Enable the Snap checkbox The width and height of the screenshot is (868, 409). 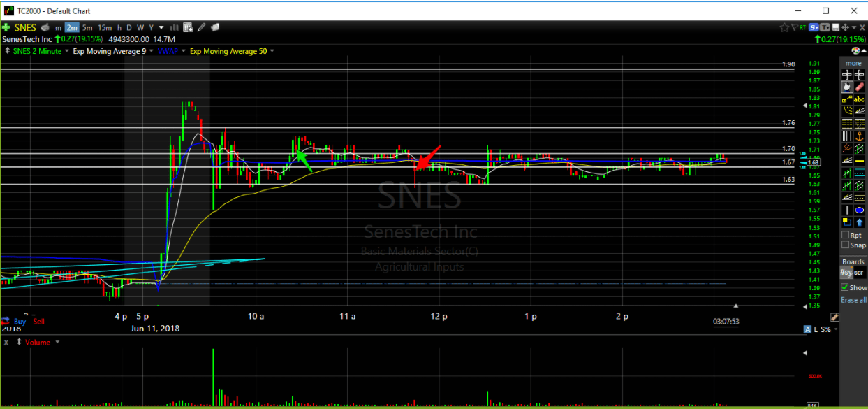point(846,245)
